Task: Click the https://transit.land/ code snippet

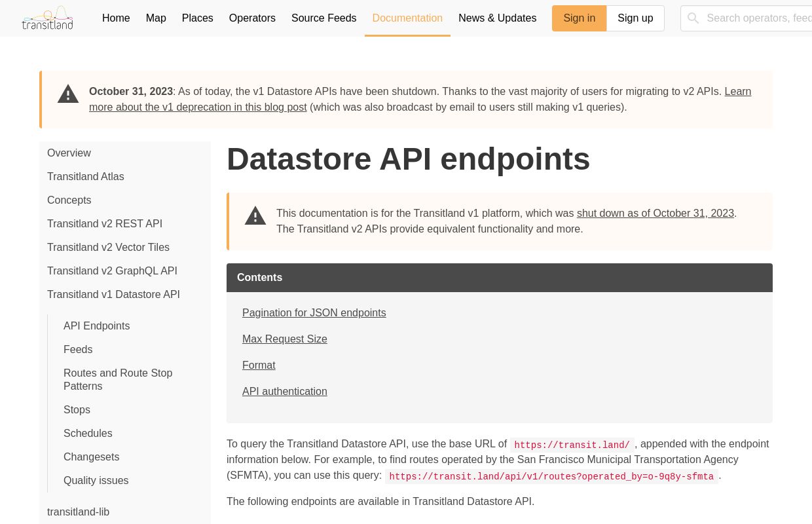Action: 572,445
